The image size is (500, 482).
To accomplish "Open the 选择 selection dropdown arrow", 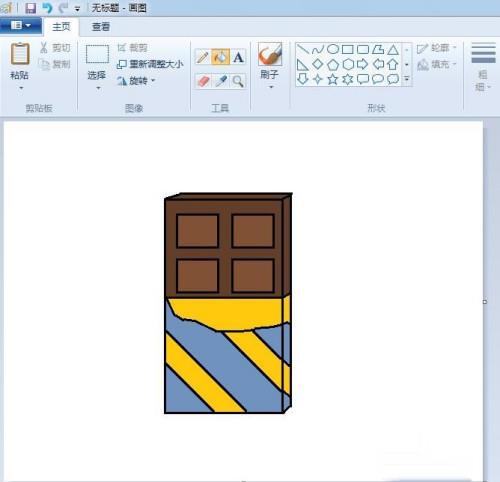I will 98,88.
